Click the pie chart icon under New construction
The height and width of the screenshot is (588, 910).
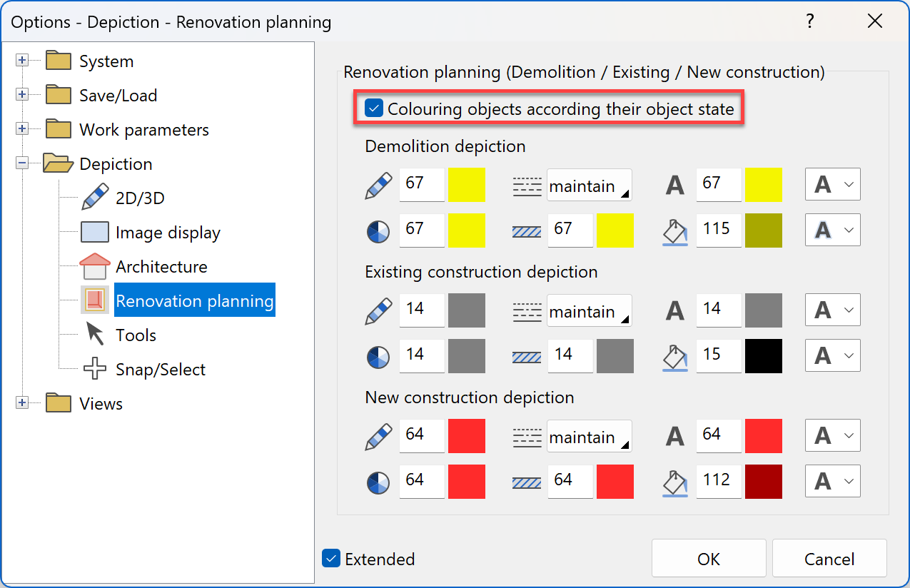[378, 482]
